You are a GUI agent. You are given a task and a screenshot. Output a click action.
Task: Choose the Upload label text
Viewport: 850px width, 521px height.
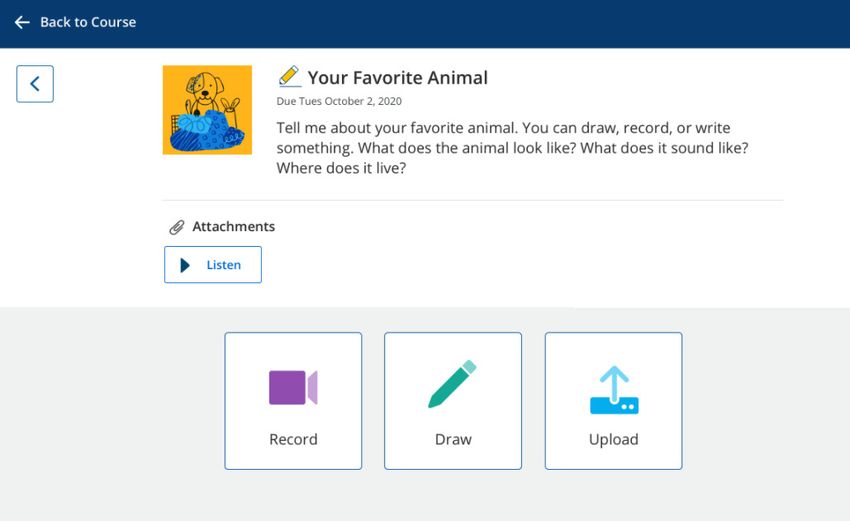(x=614, y=440)
